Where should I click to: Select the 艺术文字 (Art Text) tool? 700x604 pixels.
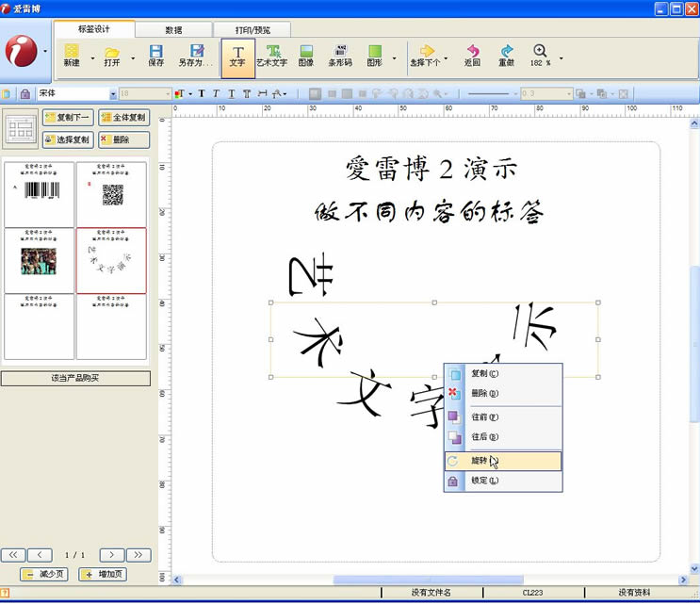coord(272,56)
